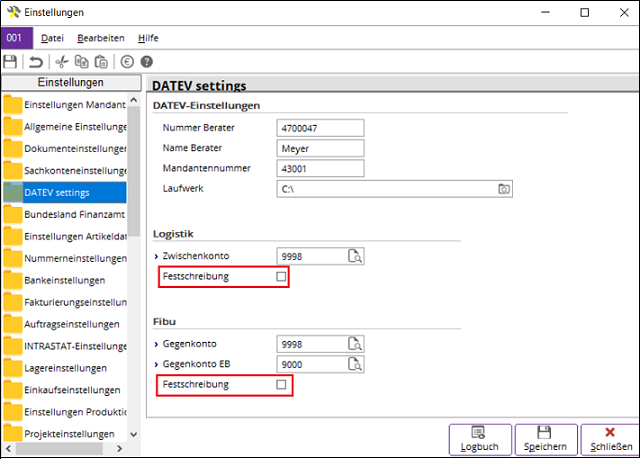The image size is (640, 459).
Task: Select Einkaufseinstellungen in sidebar
Action: [x=65, y=390]
